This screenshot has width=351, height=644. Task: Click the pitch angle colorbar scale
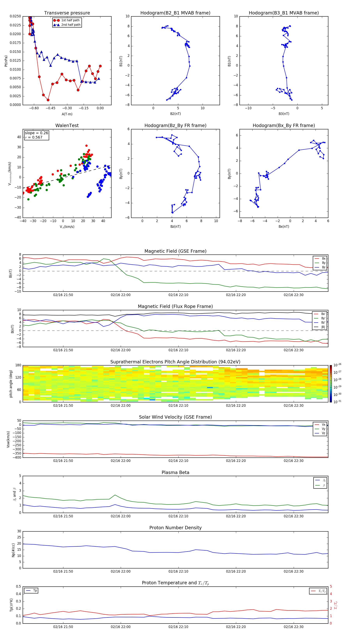coord(331,384)
